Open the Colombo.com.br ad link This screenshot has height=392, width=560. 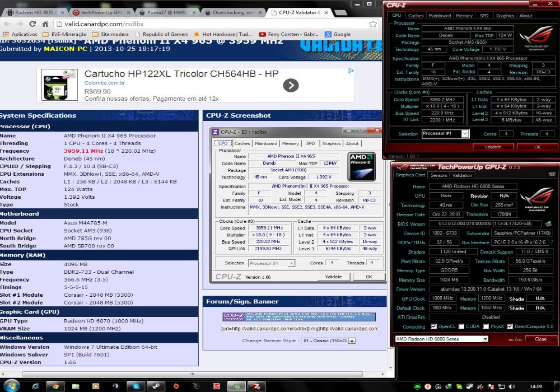105,83
